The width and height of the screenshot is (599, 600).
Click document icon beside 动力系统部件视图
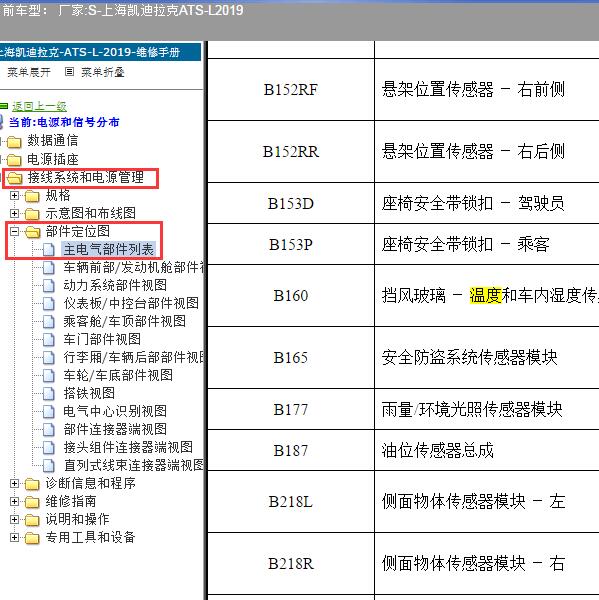click(49, 285)
